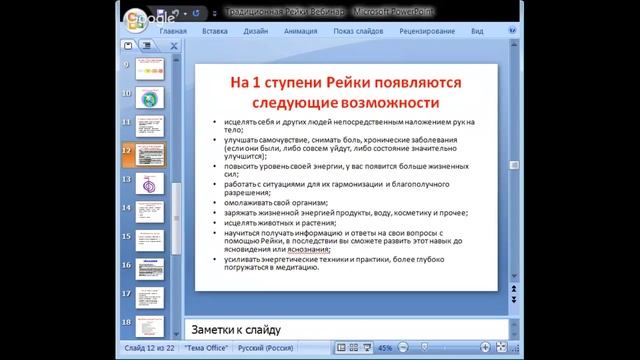Select slide 17 thumbnail
This screenshot has height=360, width=640.
150,298
